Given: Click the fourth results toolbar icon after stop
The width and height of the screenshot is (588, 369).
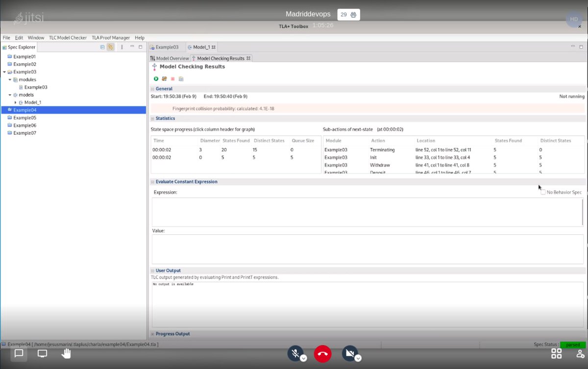Looking at the screenshot, I should pos(181,79).
